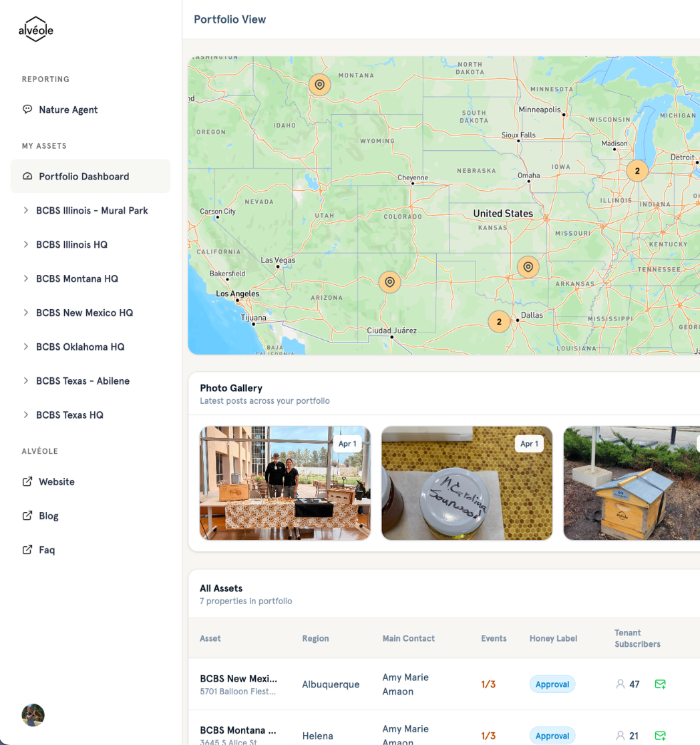Open the user profile avatar
The image size is (700, 745).
click(33, 715)
